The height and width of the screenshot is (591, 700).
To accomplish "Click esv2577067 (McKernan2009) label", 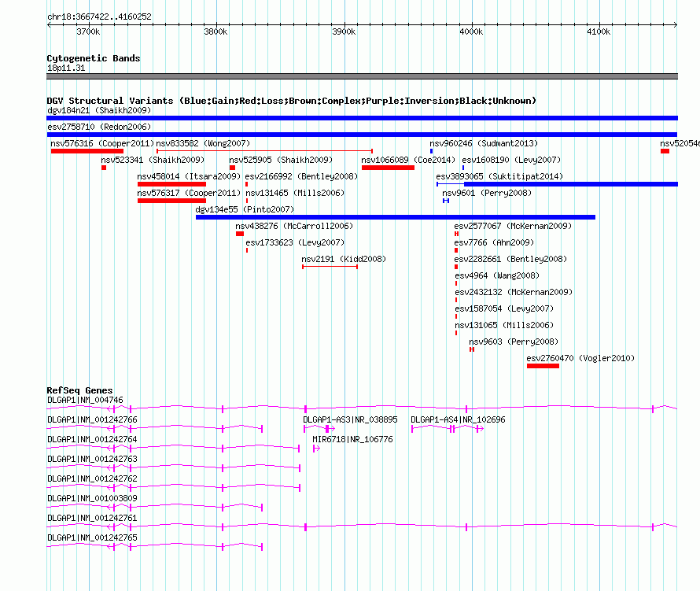I will (x=513, y=226).
